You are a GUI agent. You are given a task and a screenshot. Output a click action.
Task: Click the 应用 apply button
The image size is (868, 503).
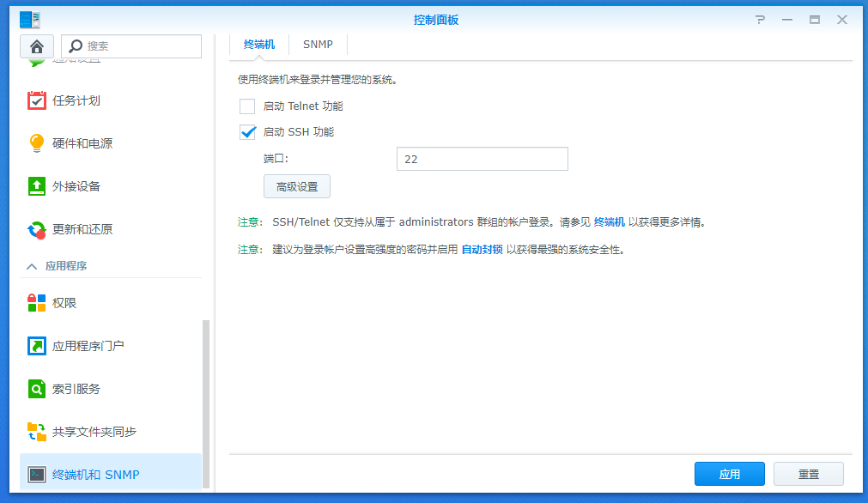click(x=730, y=474)
